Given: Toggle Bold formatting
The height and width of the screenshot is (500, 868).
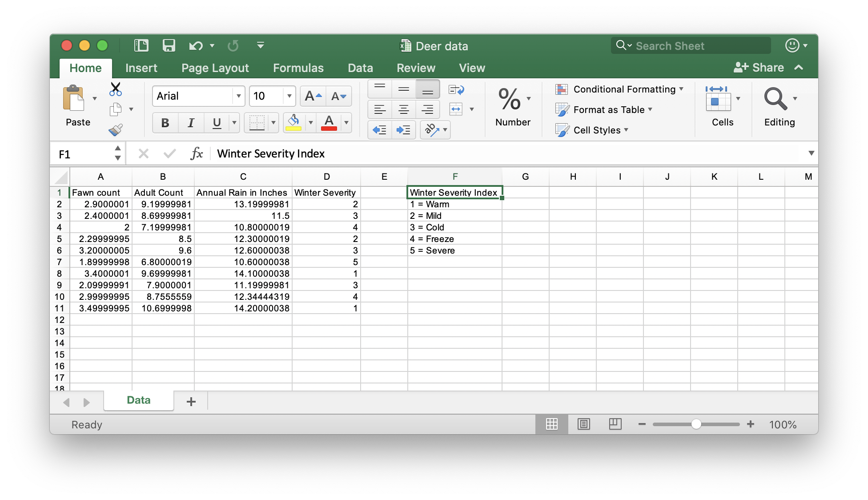Looking at the screenshot, I should coord(165,123).
